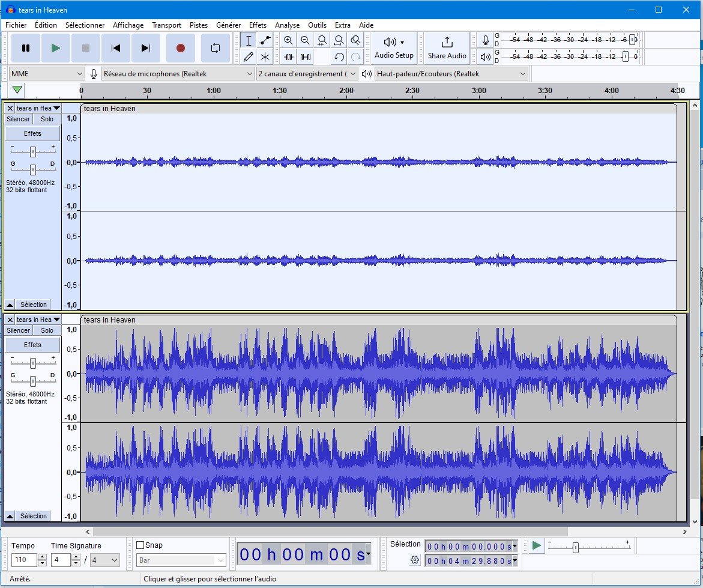Close the second tears in Heaven track
The image size is (703, 588).
pyautogui.click(x=10, y=320)
